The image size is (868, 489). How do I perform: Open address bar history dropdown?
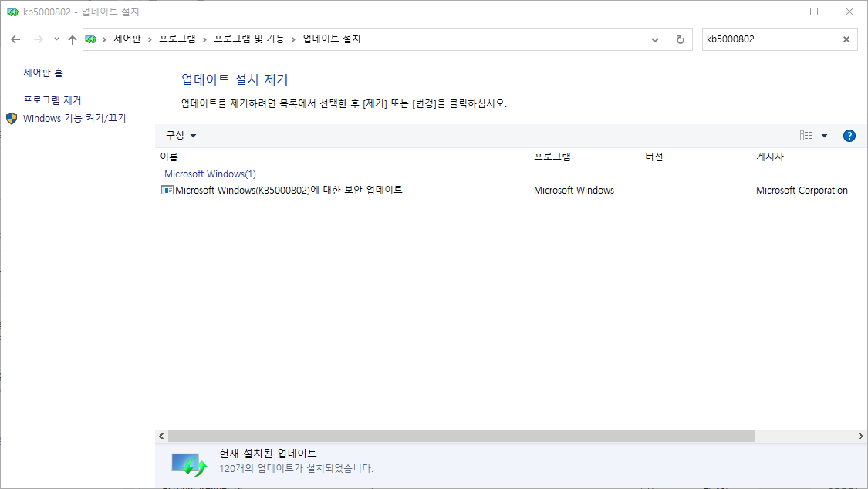pos(655,40)
